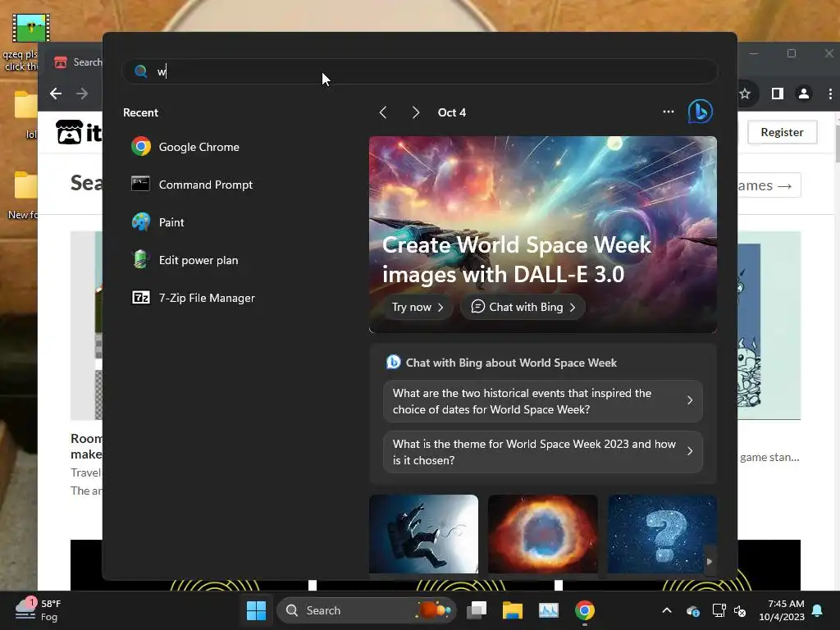Open Task View on the taskbar
Image resolution: width=840 pixels, height=630 pixels.
[477, 610]
